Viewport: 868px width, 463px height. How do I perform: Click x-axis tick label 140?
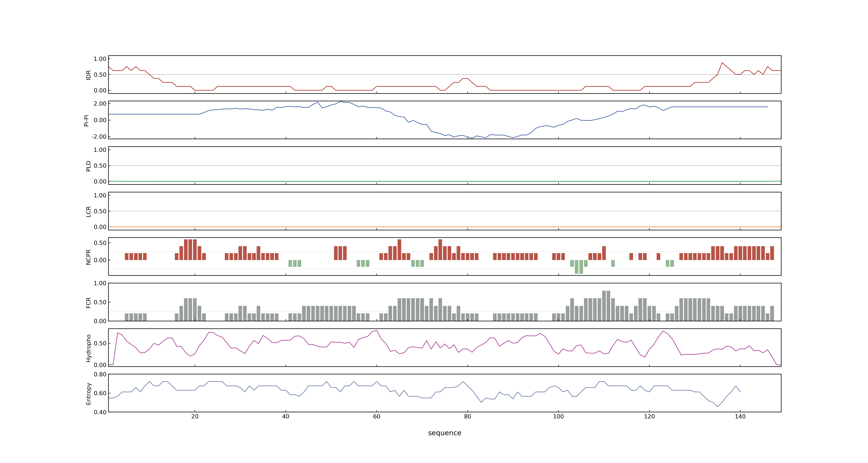click(740, 416)
